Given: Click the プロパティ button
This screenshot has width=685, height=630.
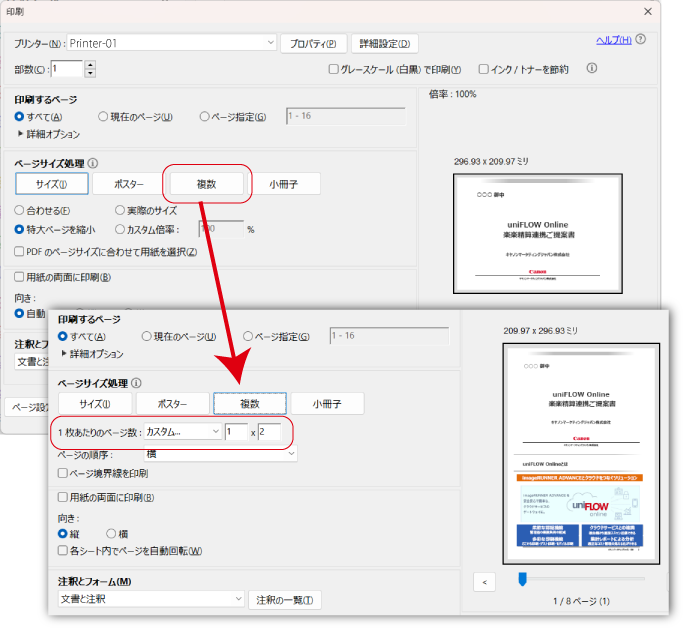Looking at the screenshot, I should (313, 44).
